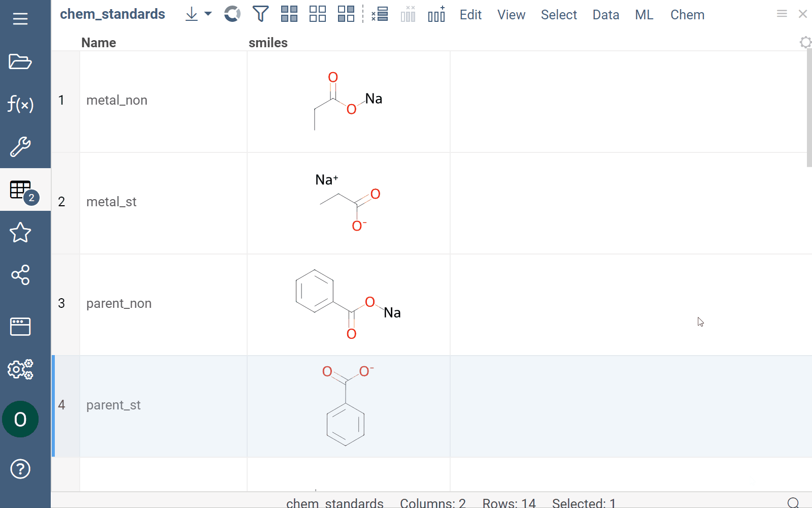Image resolution: width=812 pixels, height=508 pixels.
Task: Open the Chem menu
Action: tap(687, 15)
